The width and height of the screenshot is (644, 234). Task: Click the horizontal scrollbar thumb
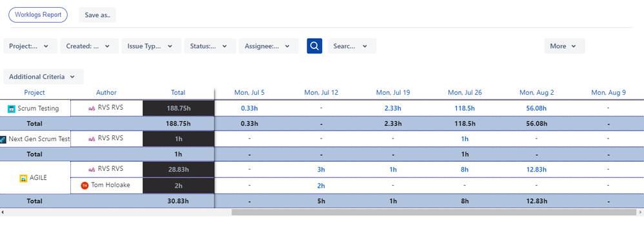pyautogui.click(x=434, y=212)
